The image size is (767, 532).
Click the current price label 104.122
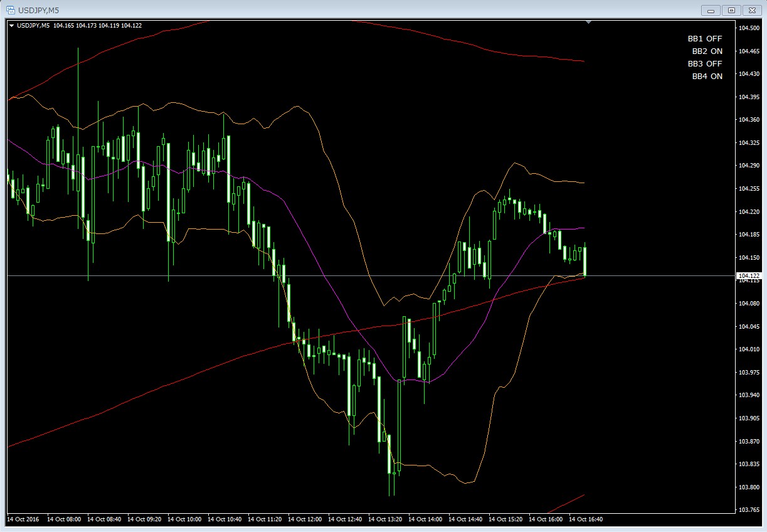click(749, 276)
